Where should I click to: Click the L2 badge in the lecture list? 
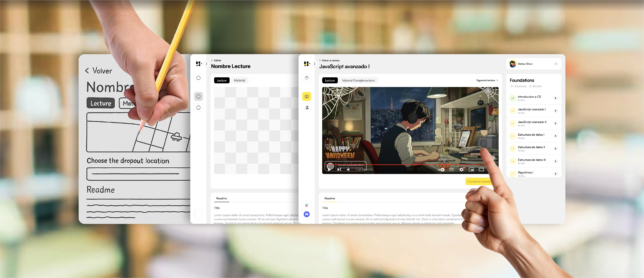[x=512, y=111]
